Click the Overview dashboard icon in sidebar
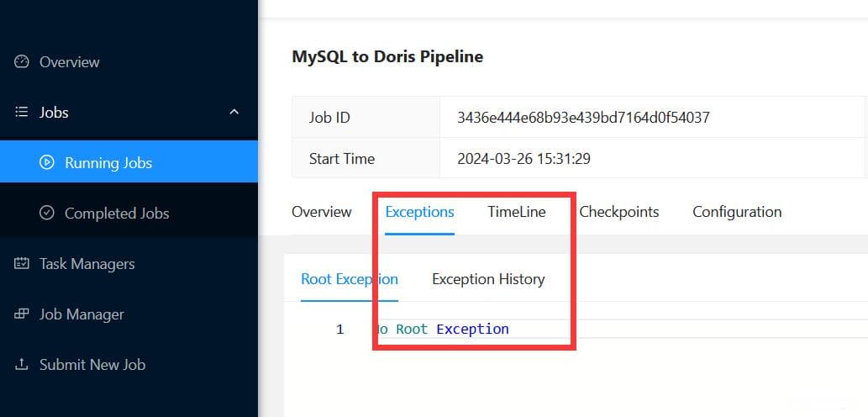Image resolution: width=868 pixels, height=417 pixels. (x=21, y=61)
